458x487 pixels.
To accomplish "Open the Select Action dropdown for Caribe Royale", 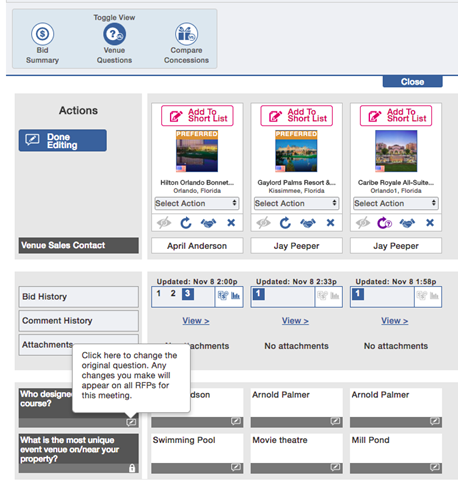I will coord(396,203).
